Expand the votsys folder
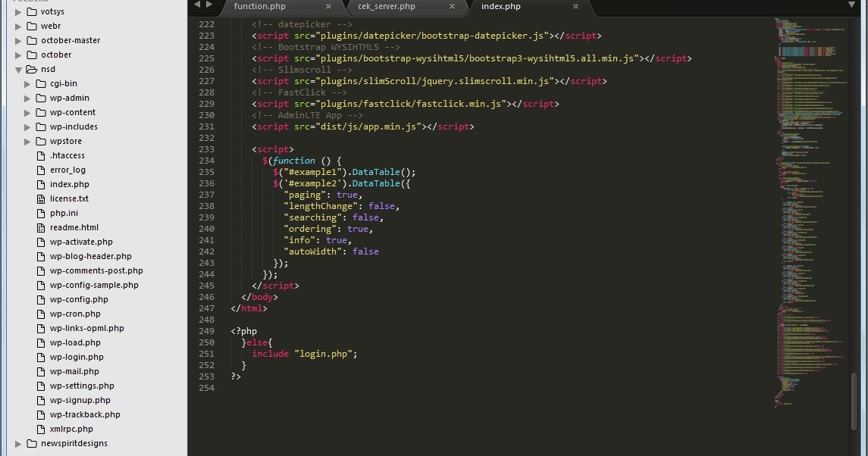 (17, 11)
